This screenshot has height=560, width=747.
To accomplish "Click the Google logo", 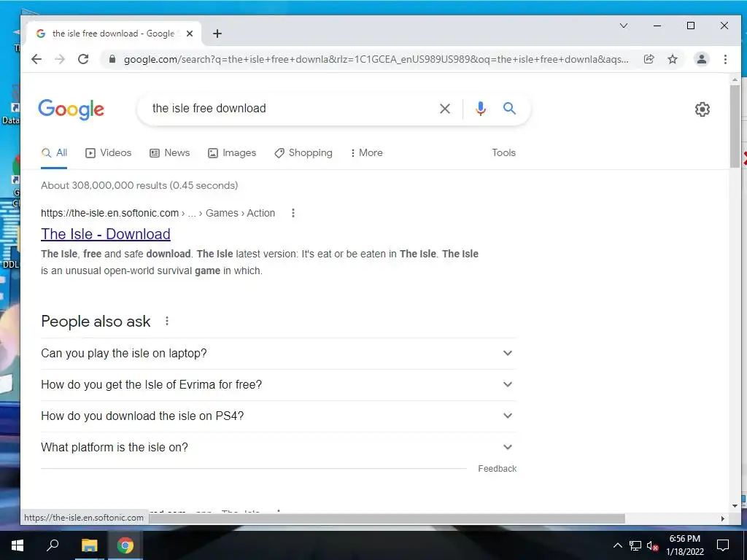I will 71,109.
